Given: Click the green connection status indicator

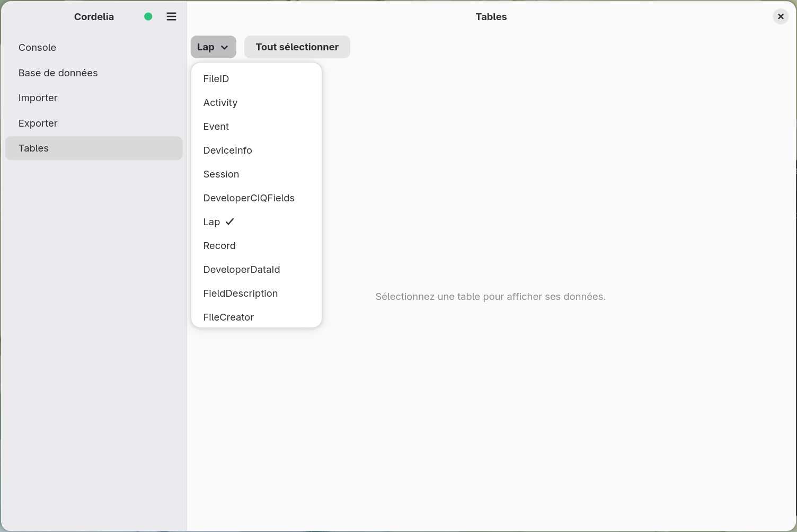Looking at the screenshot, I should click(x=148, y=16).
